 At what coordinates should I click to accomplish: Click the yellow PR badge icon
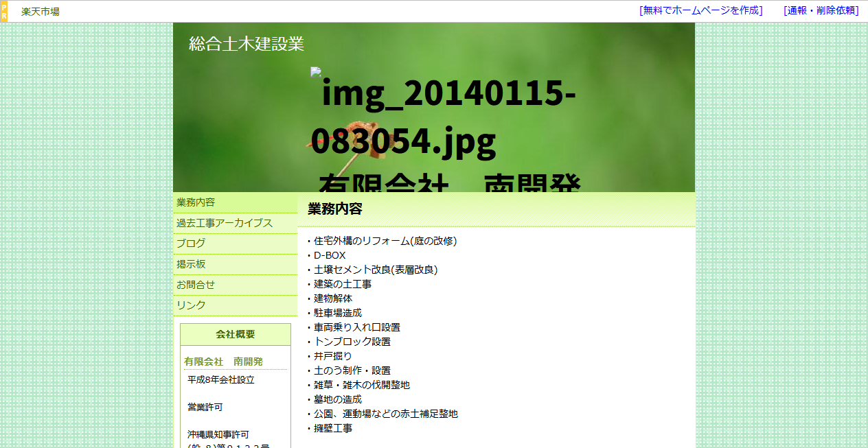5,10
